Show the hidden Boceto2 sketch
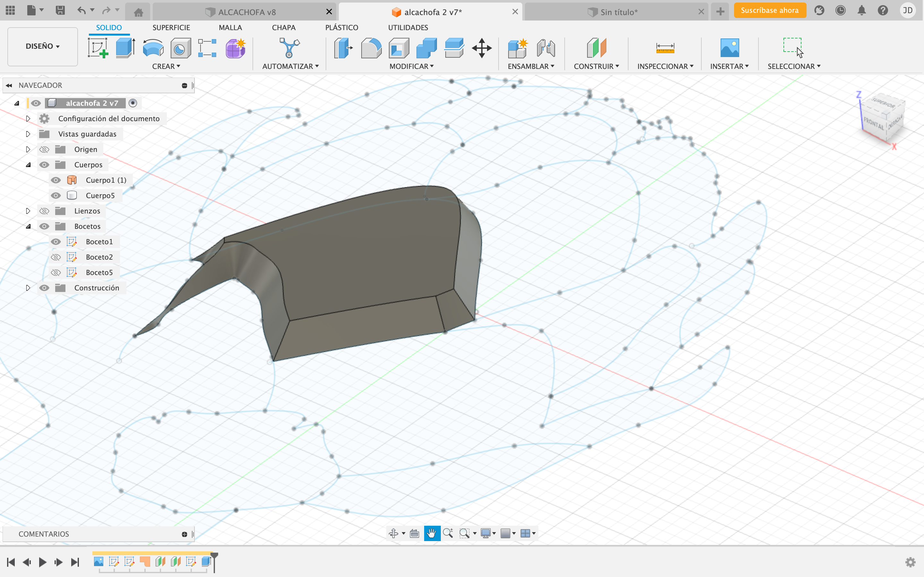The width and height of the screenshot is (924, 577). 56,257
